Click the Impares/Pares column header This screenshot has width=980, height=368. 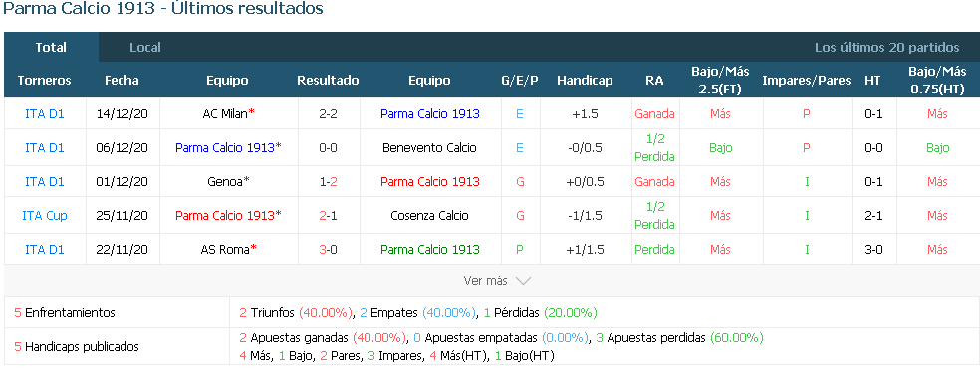807,80
